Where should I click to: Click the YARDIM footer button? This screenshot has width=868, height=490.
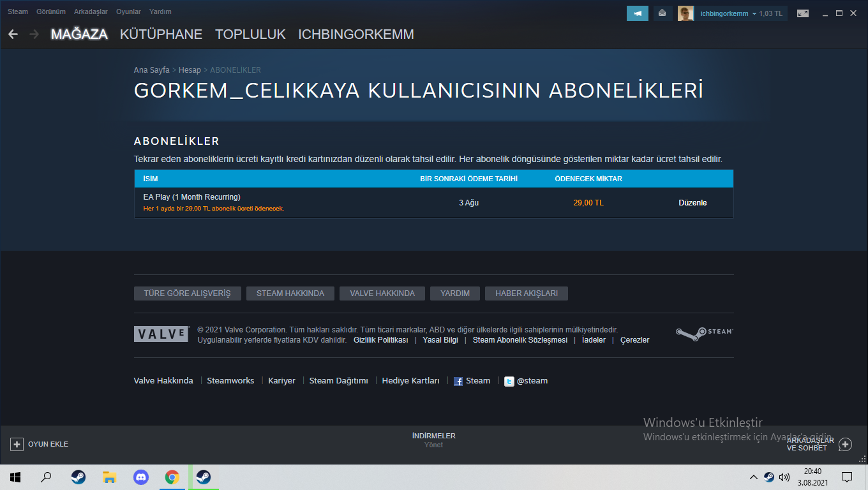pos(455,293)
